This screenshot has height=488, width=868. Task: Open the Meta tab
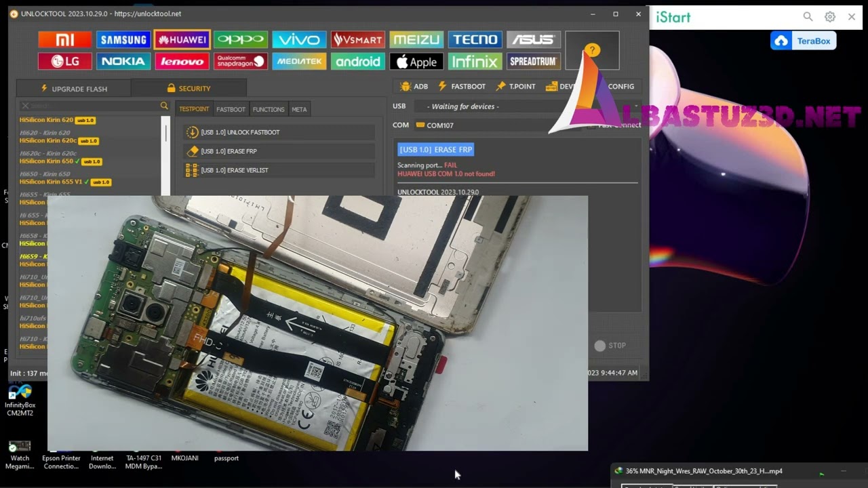point(299,109)
